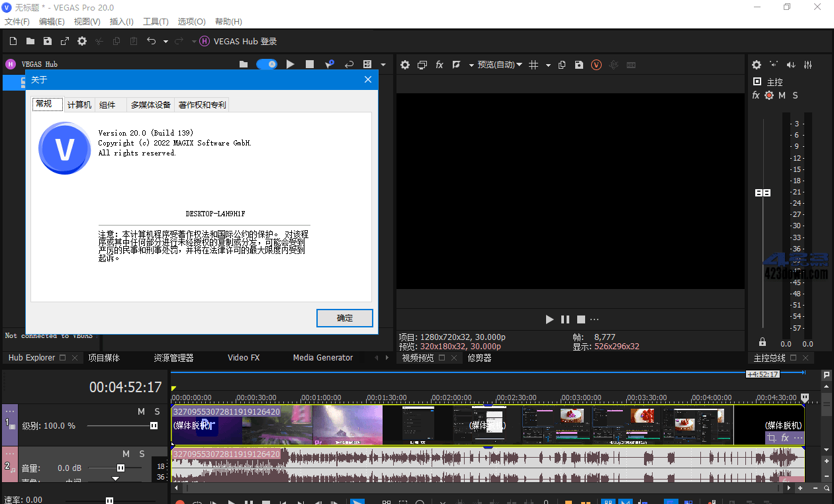Click the audio track 音量 volume slider
Image resolution: width=834 pixels, height=504 pixels.
click(119, 468)
